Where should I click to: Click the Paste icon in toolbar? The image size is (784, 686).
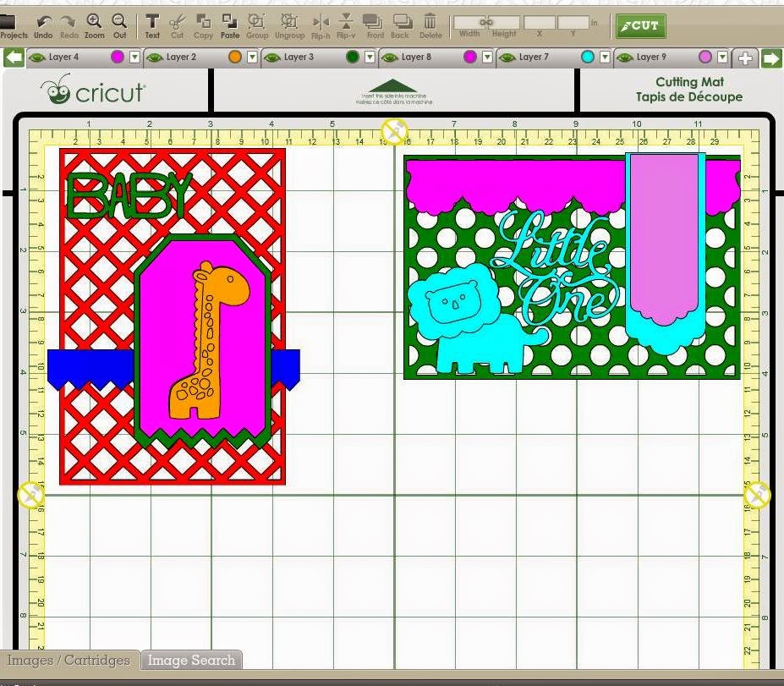coord(229,21)
